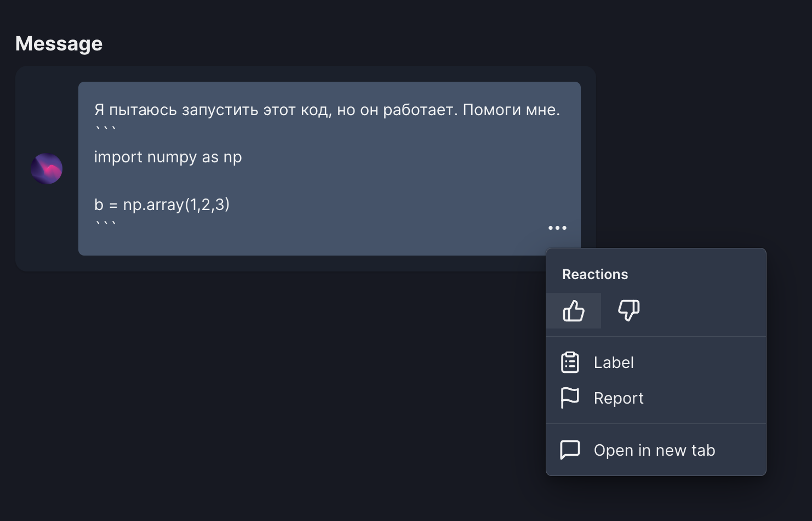Select the message bubble containing the numpy code

[x=329, y=165]
